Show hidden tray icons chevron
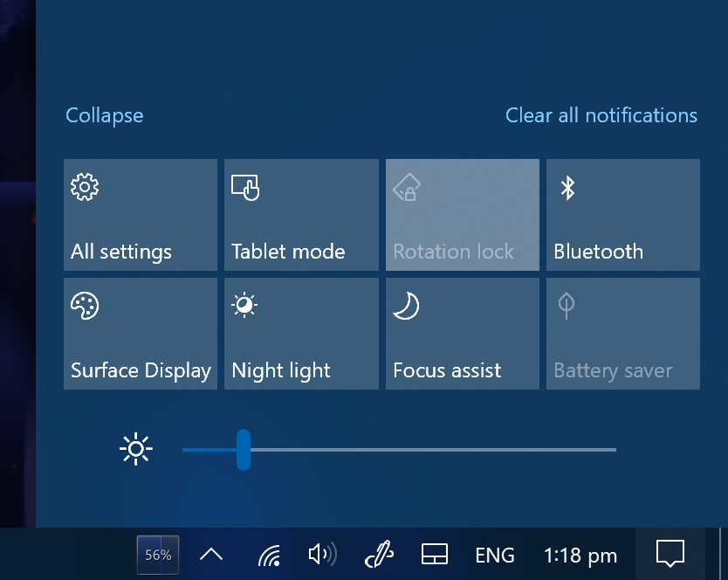728x580 pixels. [211, 555]
